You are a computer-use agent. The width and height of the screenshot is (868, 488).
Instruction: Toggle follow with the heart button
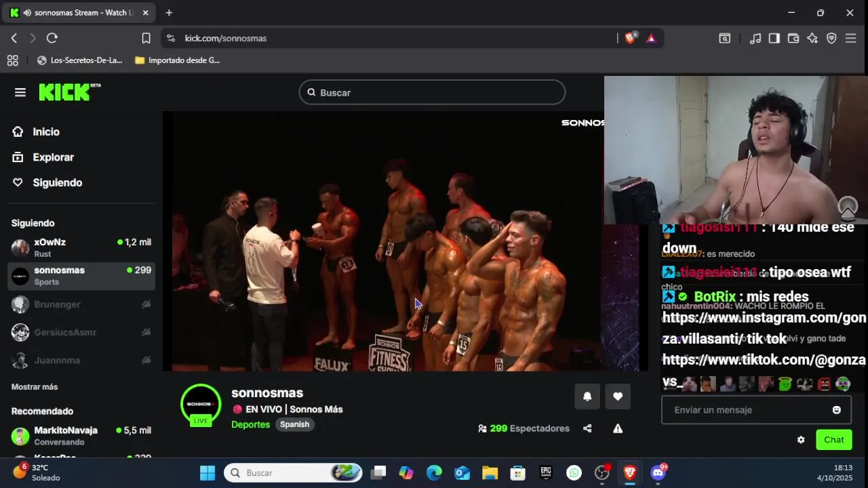(618, 396)
